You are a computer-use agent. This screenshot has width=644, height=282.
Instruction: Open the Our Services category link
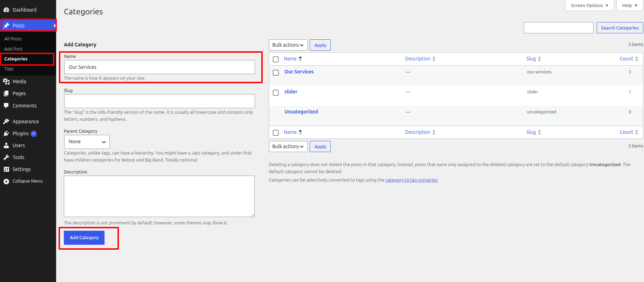point(299,72)
